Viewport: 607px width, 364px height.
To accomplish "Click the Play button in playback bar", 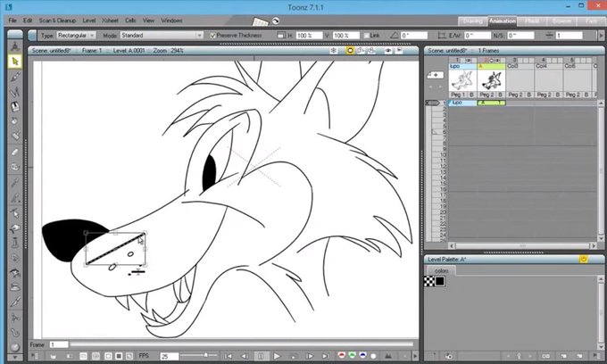I will pos(277,356).
